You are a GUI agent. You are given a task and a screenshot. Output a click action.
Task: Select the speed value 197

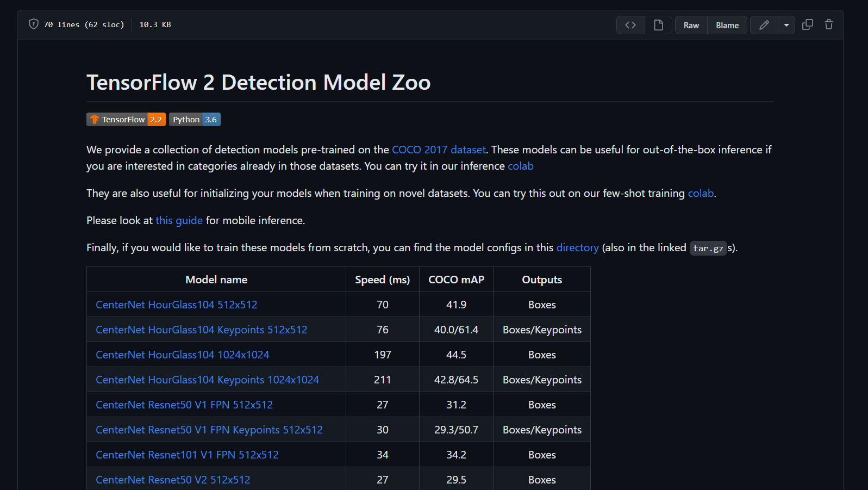click(383, 355)
